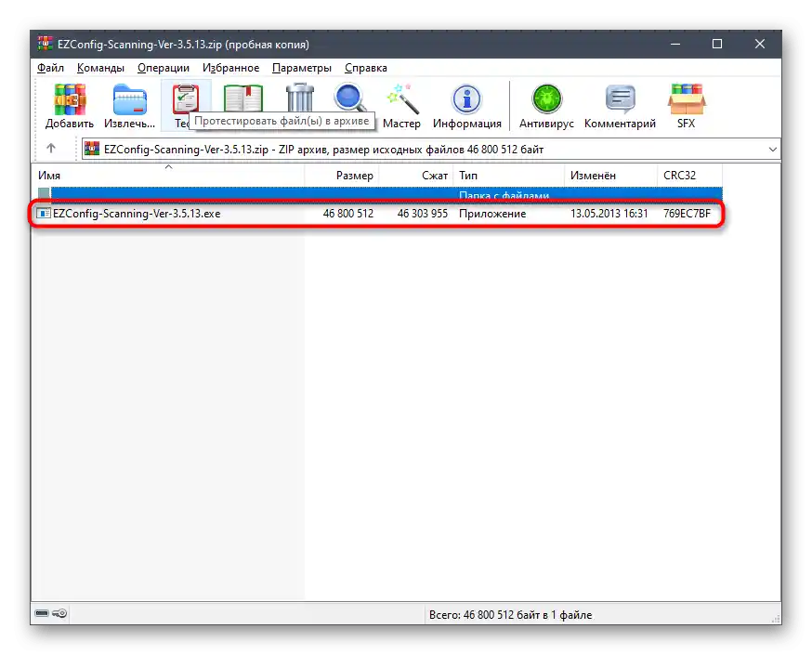Select EZConfig-Scanning-Ver-3.5.13.exe file name

[x=137, y=214]
